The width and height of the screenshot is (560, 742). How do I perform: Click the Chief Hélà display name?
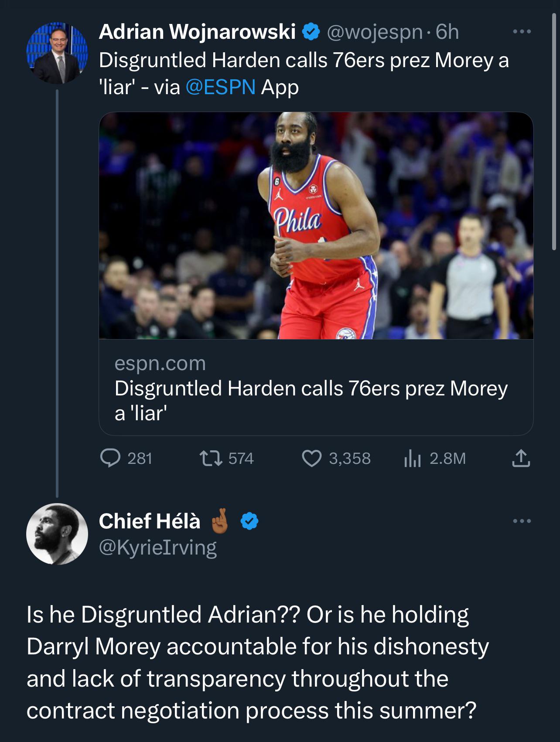click(x=150, y=521)
